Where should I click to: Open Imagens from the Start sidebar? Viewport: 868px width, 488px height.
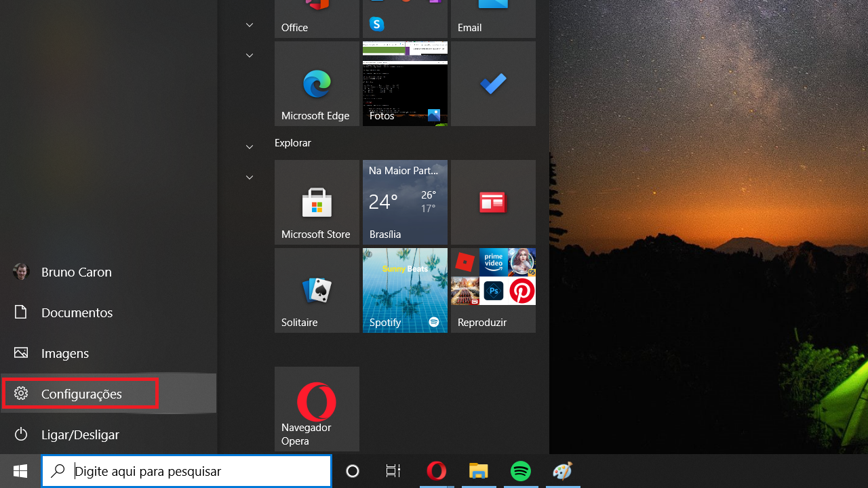108,353
